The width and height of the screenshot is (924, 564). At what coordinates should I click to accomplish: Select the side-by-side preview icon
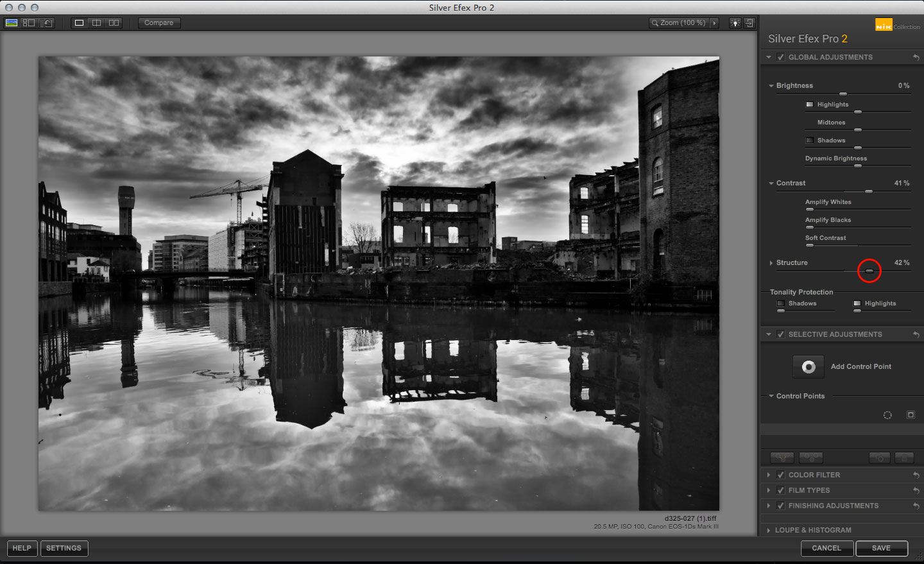point(113,22)
